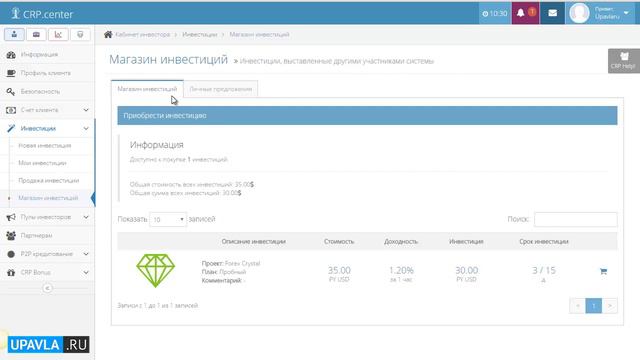Select the chart sidebar mode icon

tap(58, 35)
